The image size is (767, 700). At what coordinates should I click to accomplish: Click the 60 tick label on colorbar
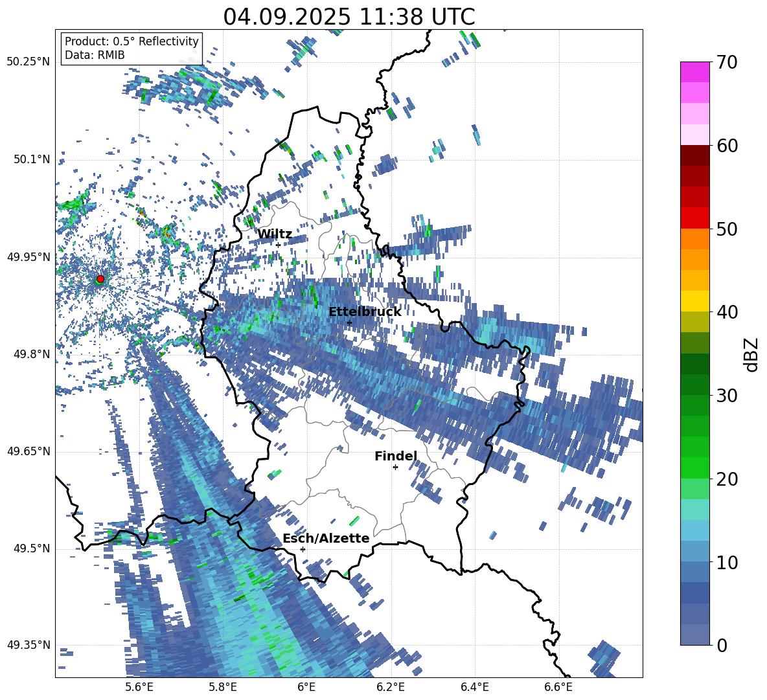726,146
